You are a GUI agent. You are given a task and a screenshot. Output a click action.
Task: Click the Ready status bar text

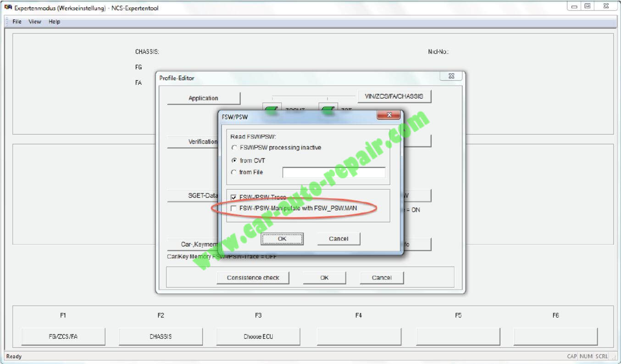click(14, 356)
